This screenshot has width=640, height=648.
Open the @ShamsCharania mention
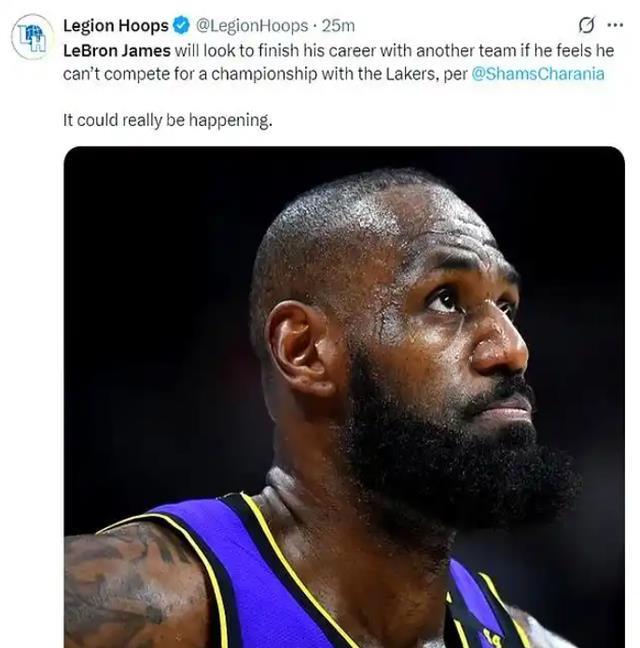[538, 74]
